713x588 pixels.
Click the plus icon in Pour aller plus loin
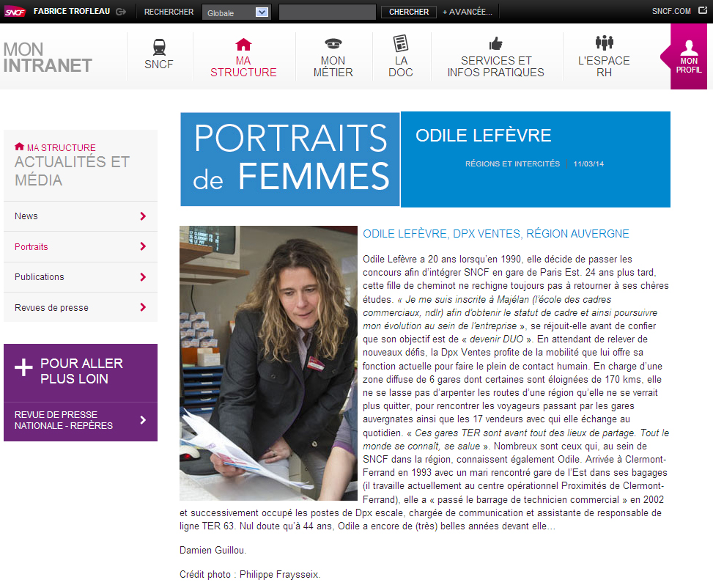(23, 367)
